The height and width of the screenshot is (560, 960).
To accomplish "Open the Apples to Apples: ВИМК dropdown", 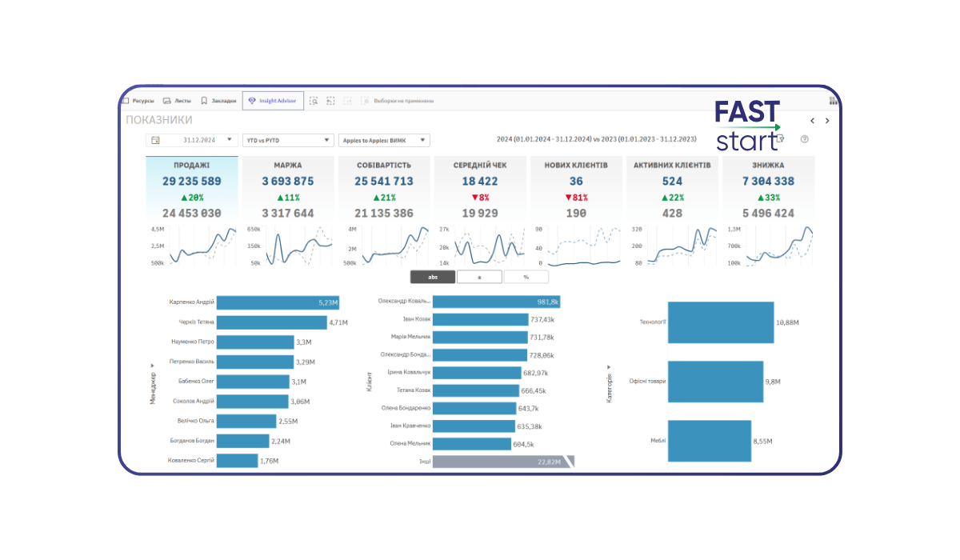I will click(x=384, y=139).
